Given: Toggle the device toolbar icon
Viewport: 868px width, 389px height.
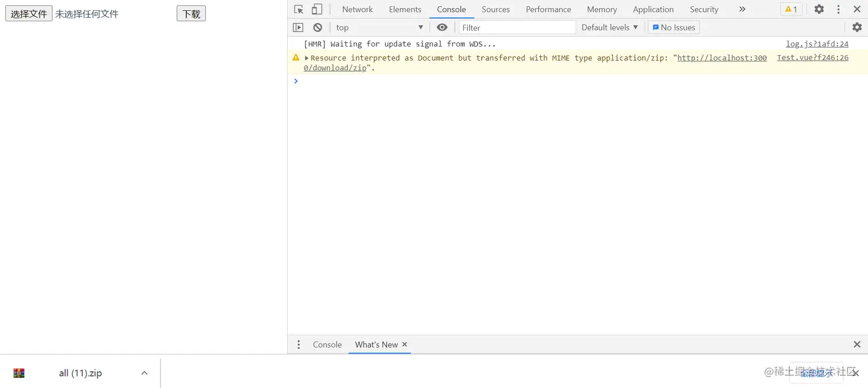Looking at the screenshot, I should click(317, 9).
